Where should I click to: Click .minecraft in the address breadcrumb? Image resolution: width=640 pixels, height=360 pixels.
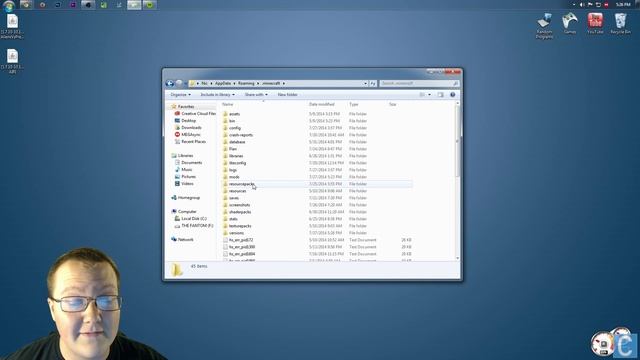(x=271, y=83)
